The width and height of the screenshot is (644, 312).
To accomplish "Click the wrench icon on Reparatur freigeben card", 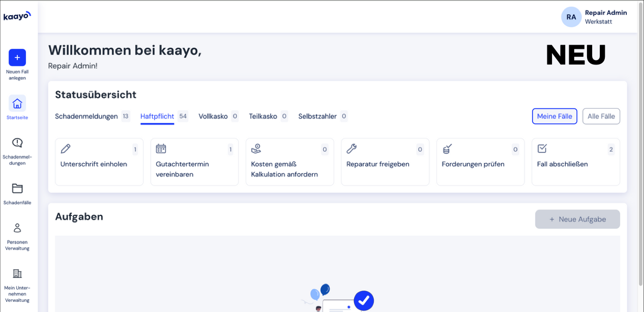I will click(x=352, y=148).
